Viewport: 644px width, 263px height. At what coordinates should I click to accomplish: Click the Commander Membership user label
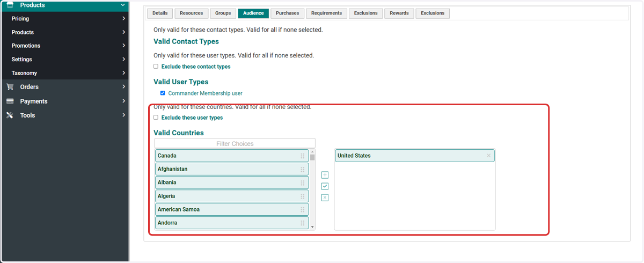[205, 93]
